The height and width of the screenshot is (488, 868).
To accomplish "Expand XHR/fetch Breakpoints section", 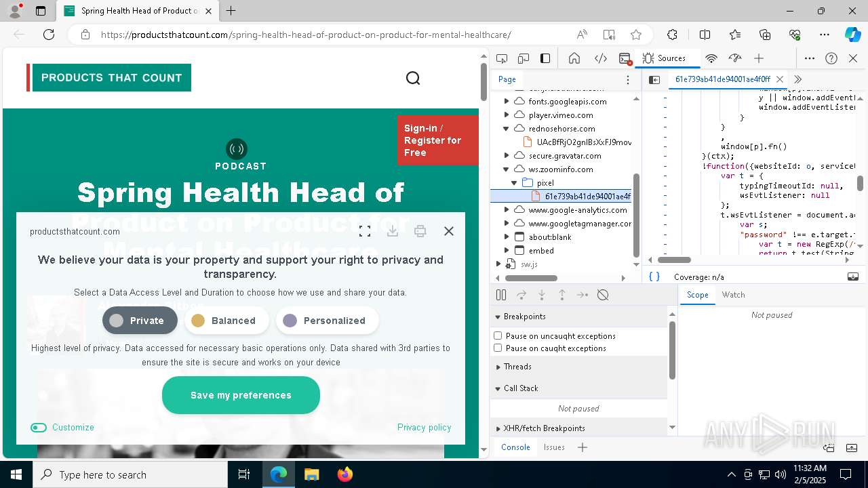I will (498, 428).
